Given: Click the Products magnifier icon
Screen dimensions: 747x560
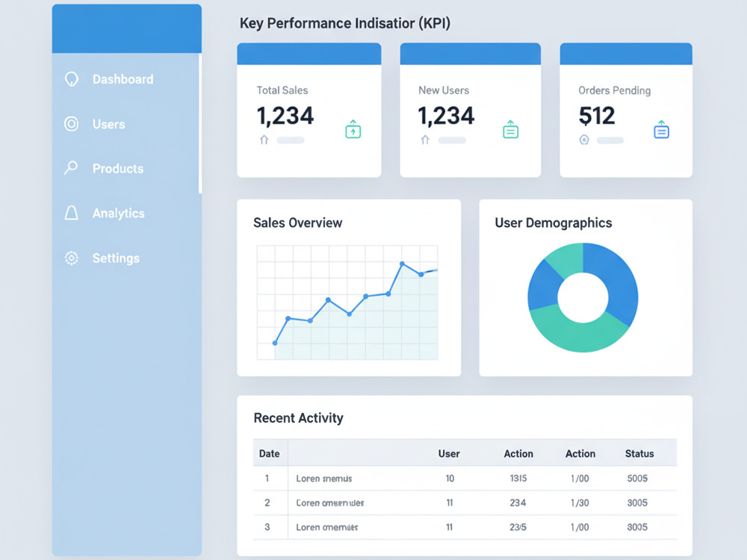Looking at the screenshot, I should 71,167.
